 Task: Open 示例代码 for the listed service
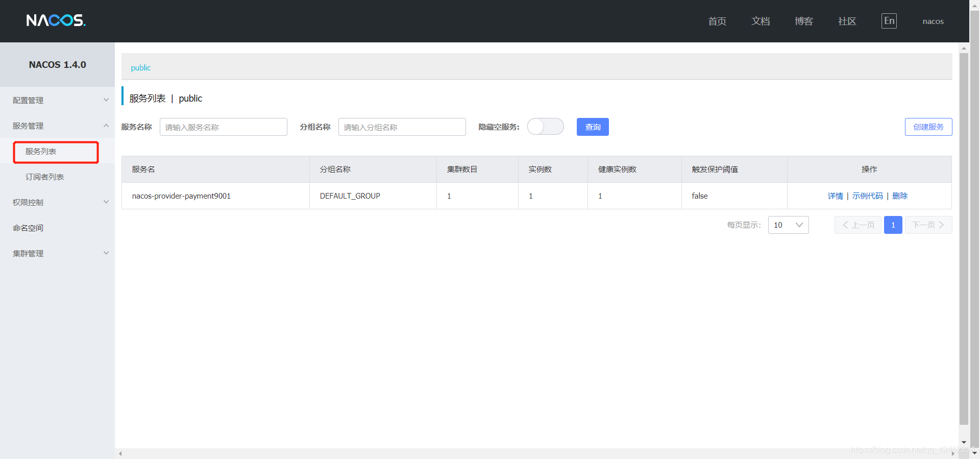pyautogui.click(x=867, y=196)
